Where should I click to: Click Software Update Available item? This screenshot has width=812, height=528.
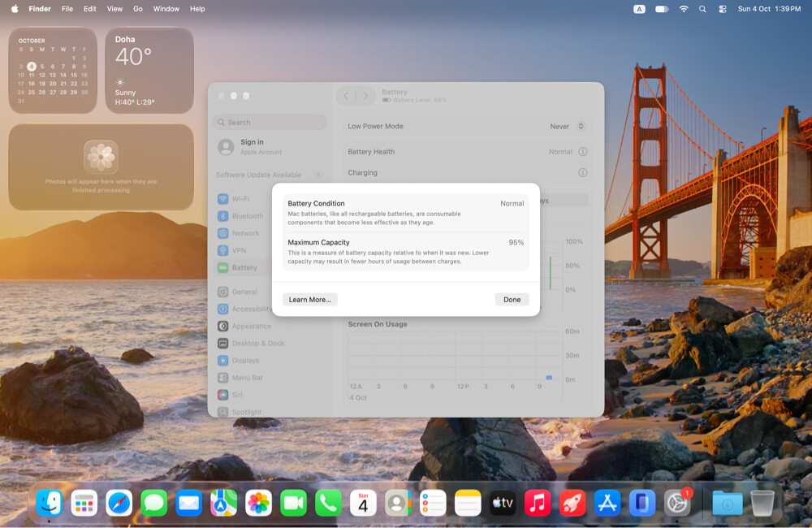270,175
